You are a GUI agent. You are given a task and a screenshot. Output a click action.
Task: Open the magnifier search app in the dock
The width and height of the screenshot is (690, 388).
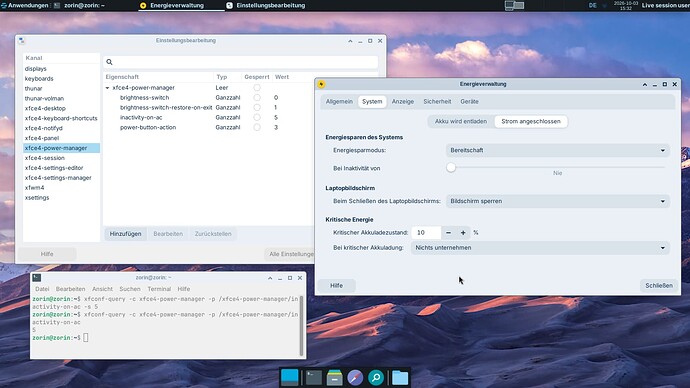point(376,377)
